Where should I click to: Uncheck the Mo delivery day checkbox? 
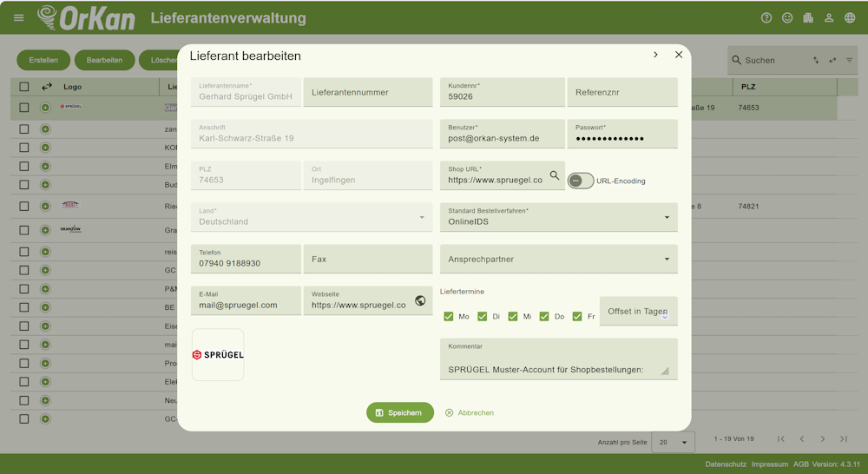449,316
